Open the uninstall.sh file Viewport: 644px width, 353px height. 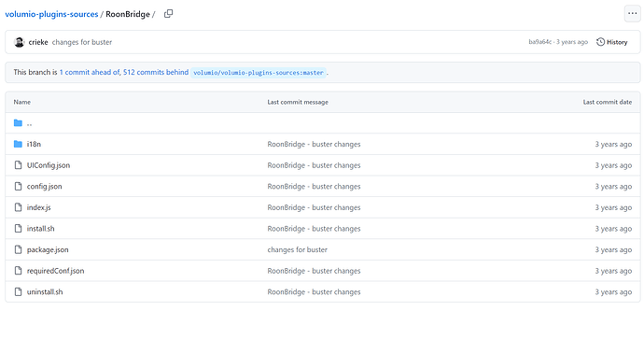[x=45, y=291]
